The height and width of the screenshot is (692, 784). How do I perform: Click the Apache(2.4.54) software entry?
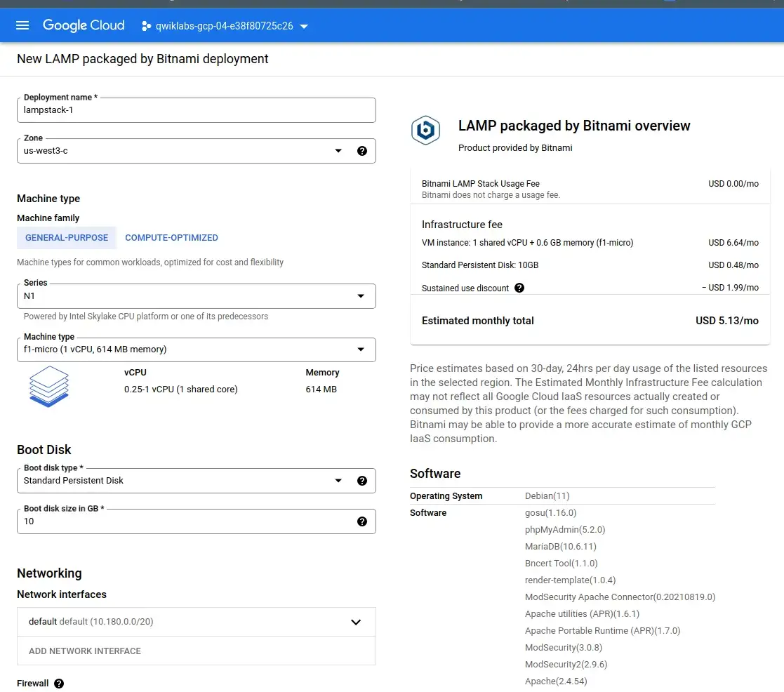[x=556, y=681]
